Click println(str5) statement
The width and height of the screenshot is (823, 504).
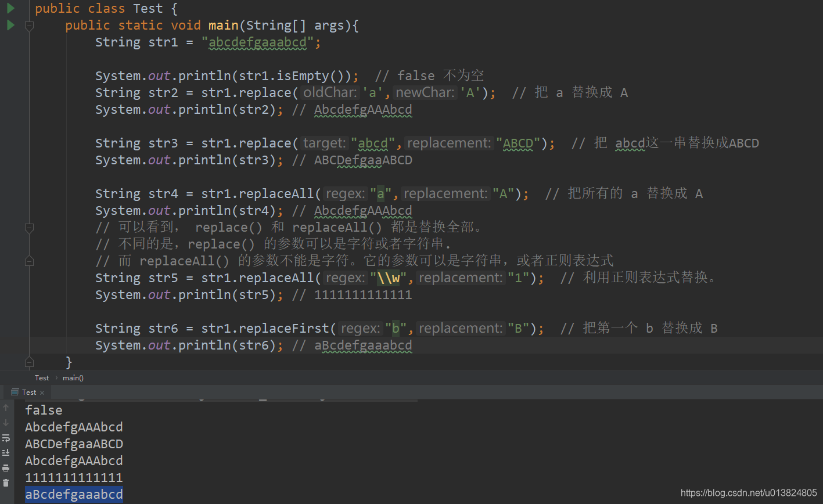pos(189,295)
